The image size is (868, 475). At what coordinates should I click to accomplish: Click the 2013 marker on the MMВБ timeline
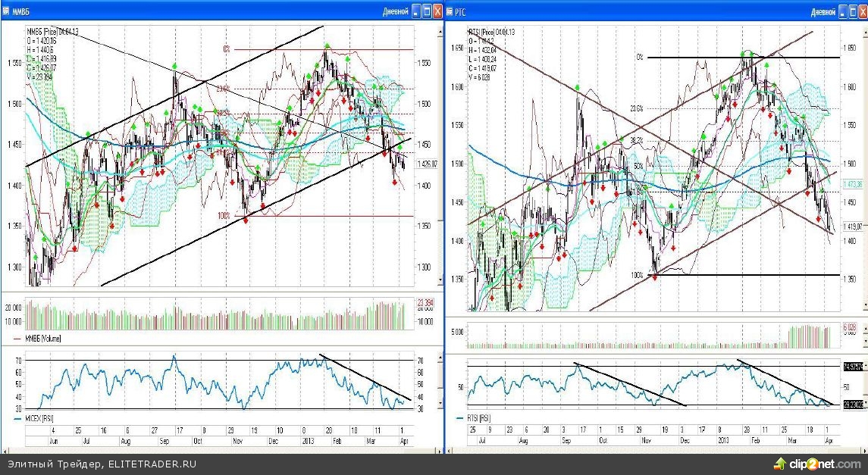pyautogui.click(x=308, y=439)
